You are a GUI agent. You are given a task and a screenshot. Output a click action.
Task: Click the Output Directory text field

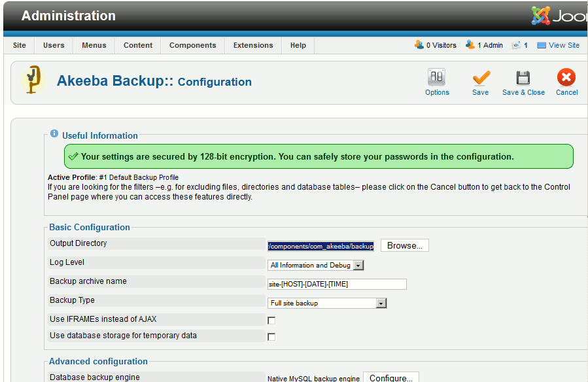point(320,246)
